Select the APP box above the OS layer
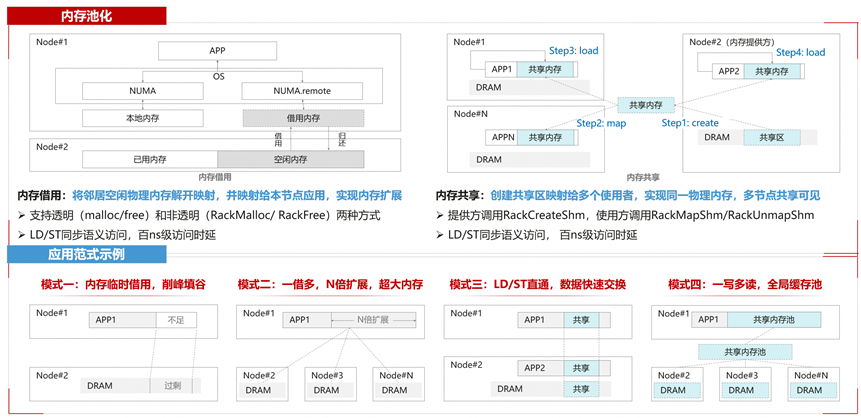 click(217, 51)
